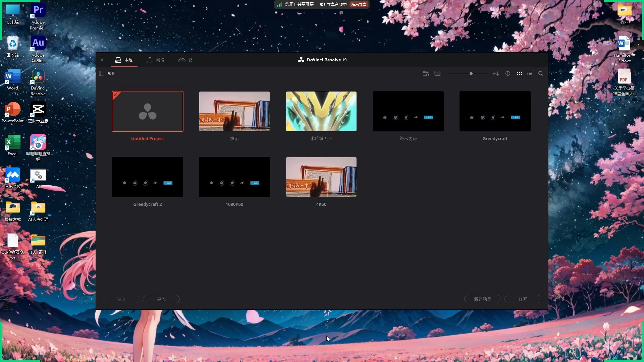Click the 打开 (Open) button
Screen dimensions: 644x362
coord(523,299)
